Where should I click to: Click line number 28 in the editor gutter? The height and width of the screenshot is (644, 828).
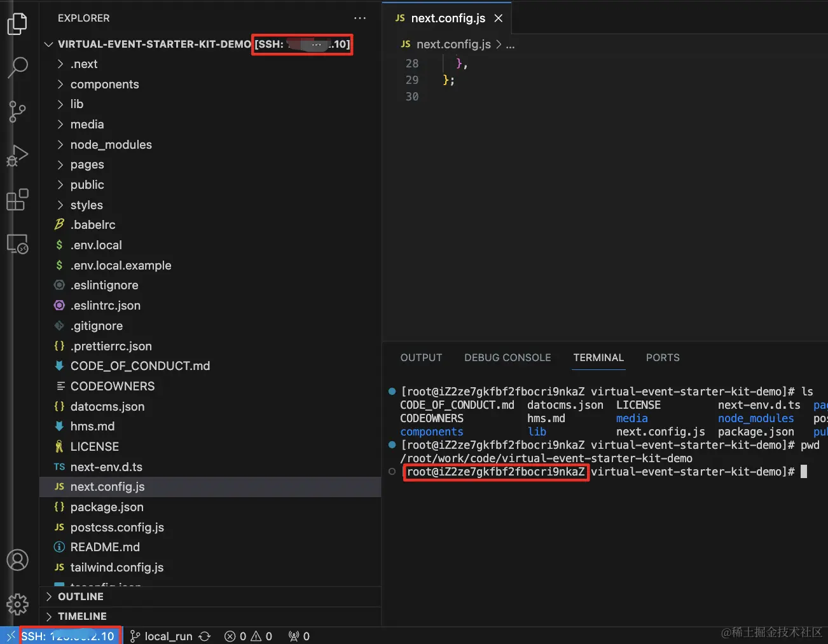click(412, 64)
